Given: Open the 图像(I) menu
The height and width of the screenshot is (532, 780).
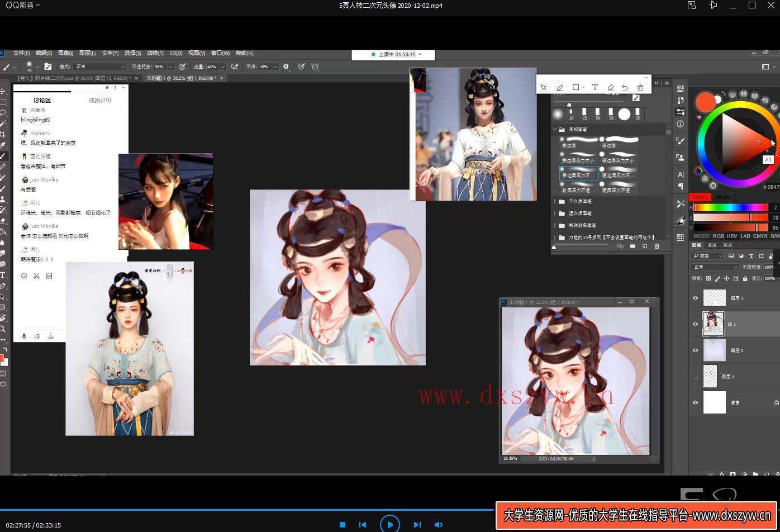Looking at the screenshot, I should (65, 53).
